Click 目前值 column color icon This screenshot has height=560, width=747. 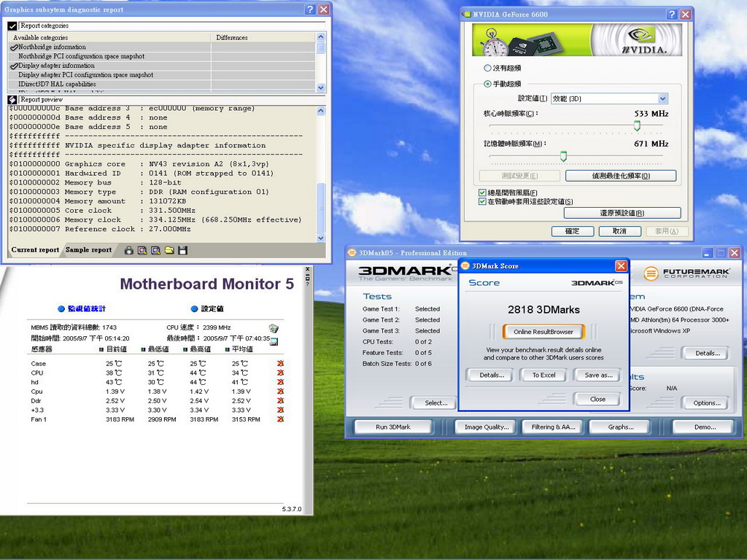click(x=101, y=349)
